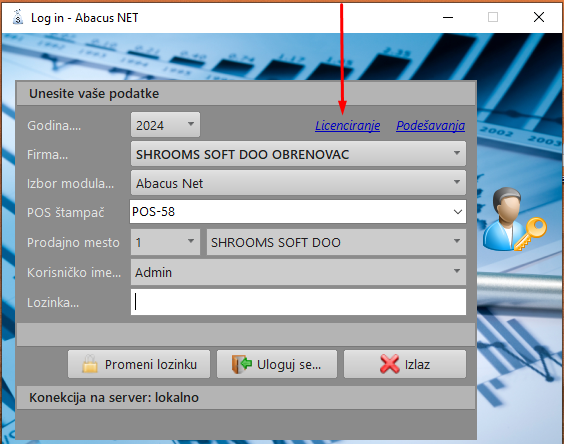Minimize the Log in window
This screenshot has height=444, width=564.
click(x=448, y=17)
